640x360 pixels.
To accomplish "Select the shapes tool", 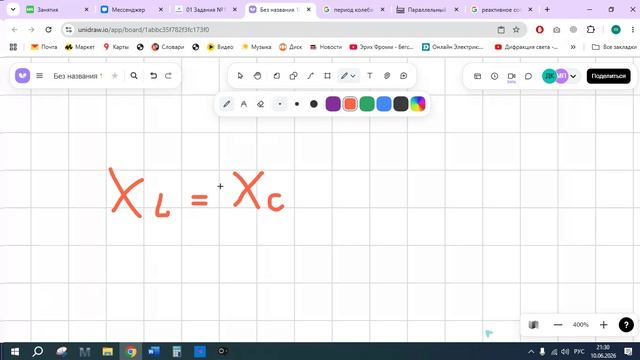I will click(293, 76).
